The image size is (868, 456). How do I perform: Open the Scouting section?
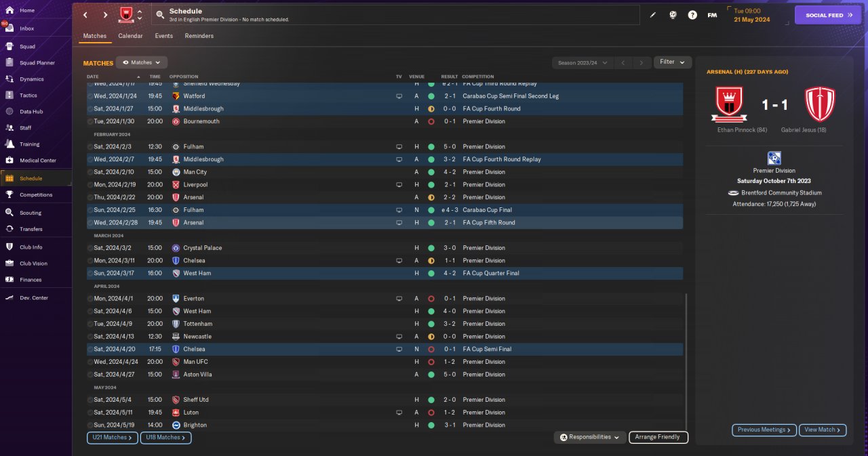(x=31, y=213)
